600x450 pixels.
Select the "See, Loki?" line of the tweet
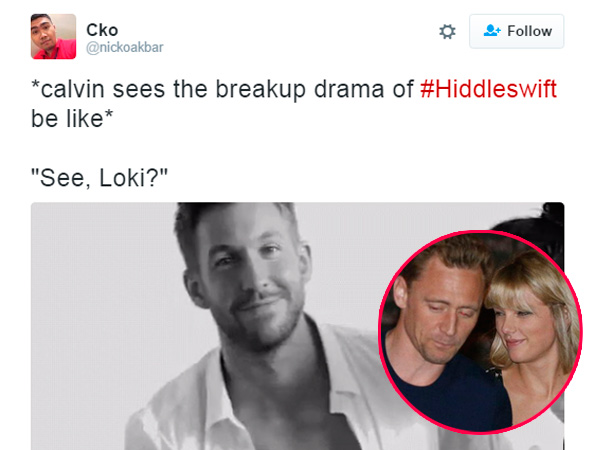(x=99, y=178)
